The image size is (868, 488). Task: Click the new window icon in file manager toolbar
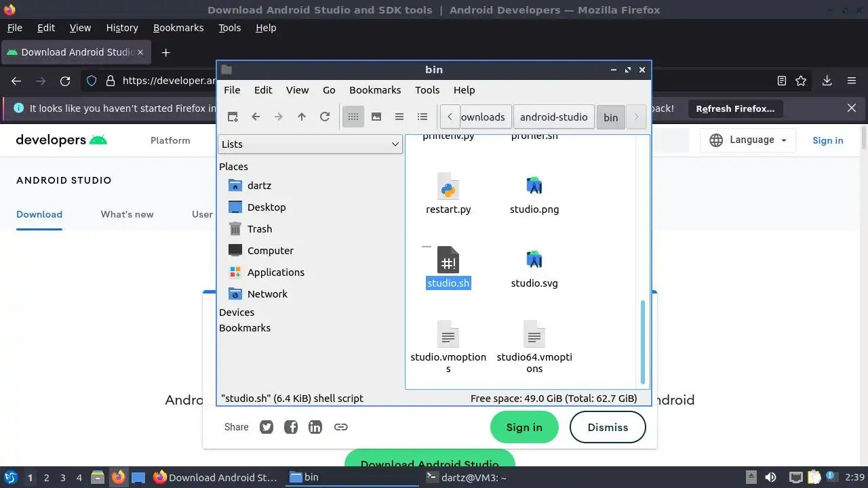[x=233, y=117]
